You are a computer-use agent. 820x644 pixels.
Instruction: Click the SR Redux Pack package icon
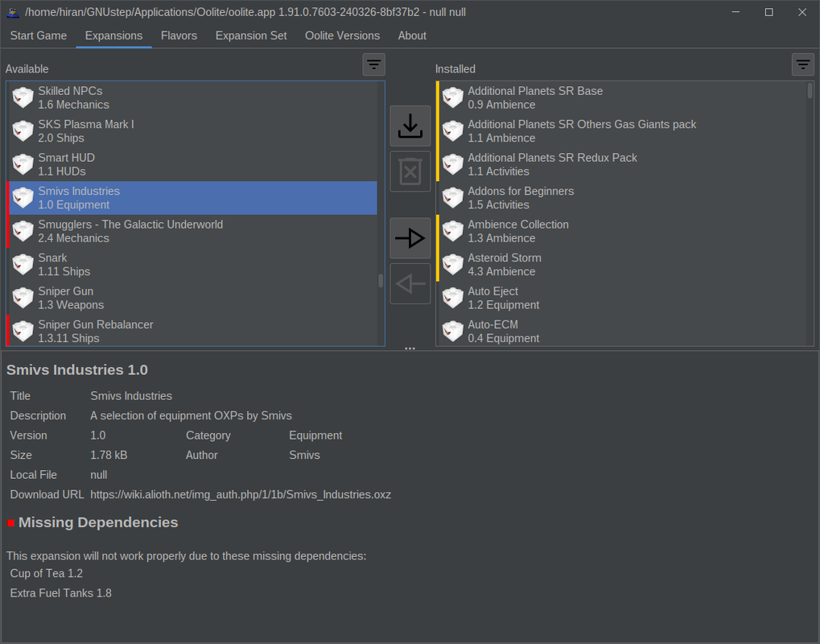coord(453,165)
